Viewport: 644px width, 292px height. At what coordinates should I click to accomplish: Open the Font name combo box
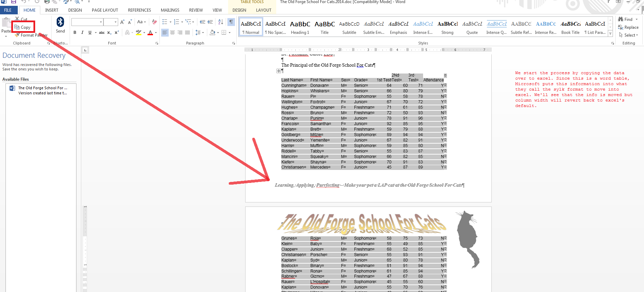click(87, 22)
